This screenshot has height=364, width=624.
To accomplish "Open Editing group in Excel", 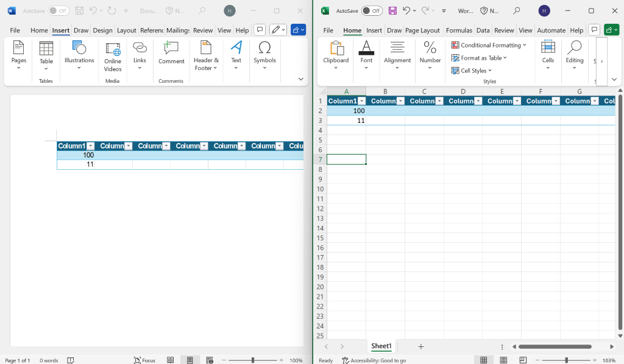I will [574, 55].
